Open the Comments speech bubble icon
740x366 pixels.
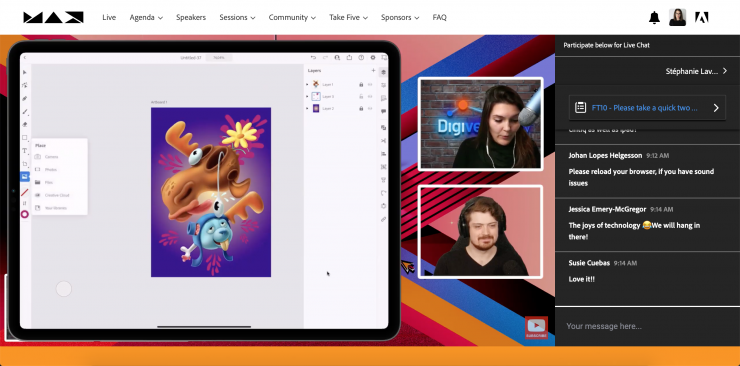pos(383,111)
